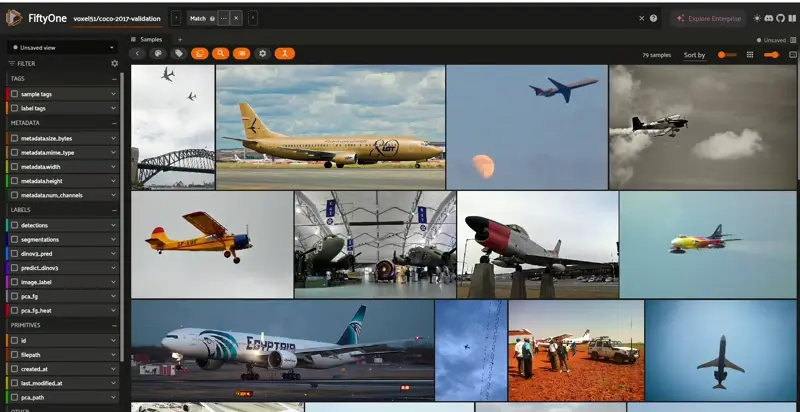
Task: Expand the last_modified_at filter arrow
Action: pyautogui.click(x=113, y=383)
